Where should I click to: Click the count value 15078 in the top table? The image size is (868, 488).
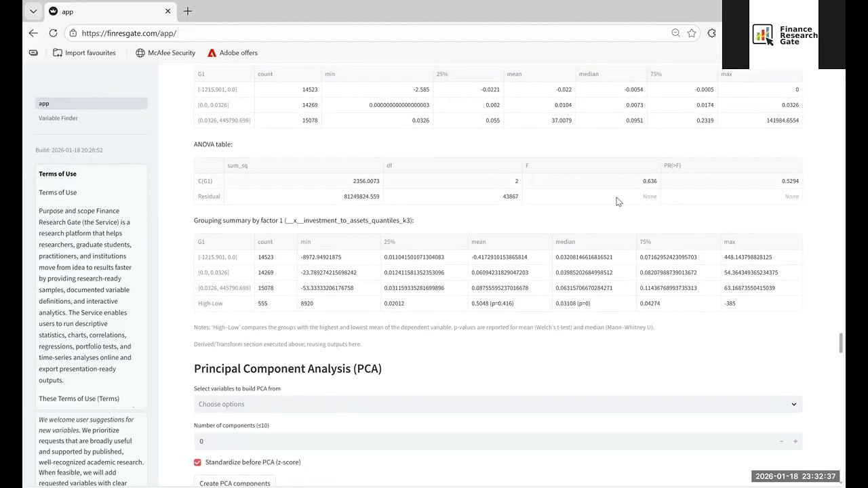tap(309, 121)
